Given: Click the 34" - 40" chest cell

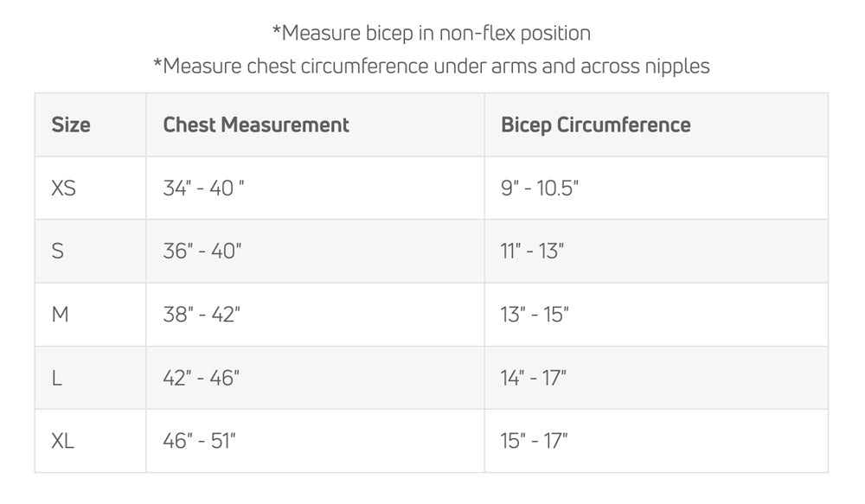Looking at the screenshot, I should [315, 188].
